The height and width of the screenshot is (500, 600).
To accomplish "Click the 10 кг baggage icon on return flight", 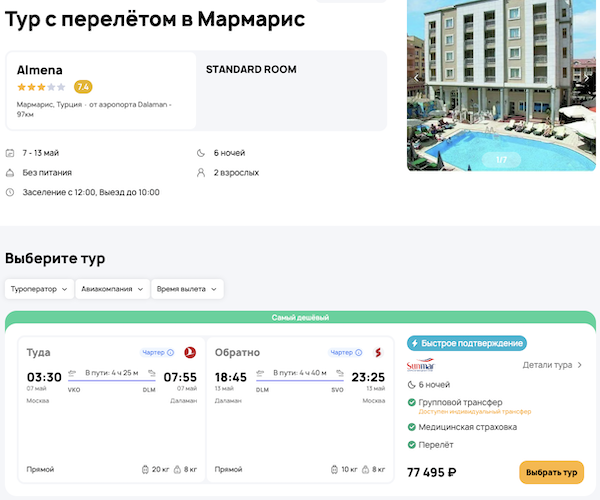I will coord(332,469).
